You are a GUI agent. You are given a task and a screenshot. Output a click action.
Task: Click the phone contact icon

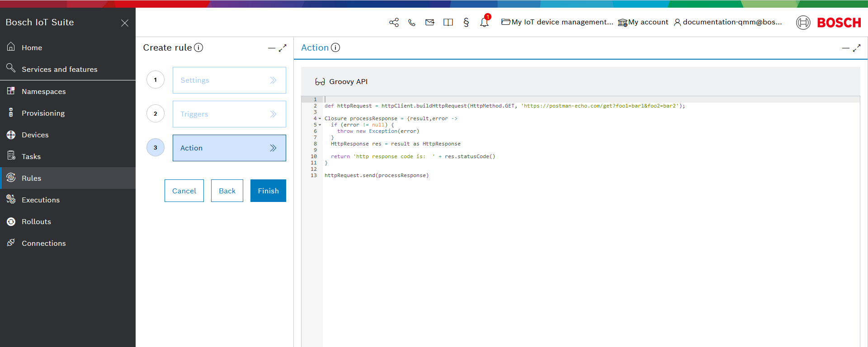(412, 22)
